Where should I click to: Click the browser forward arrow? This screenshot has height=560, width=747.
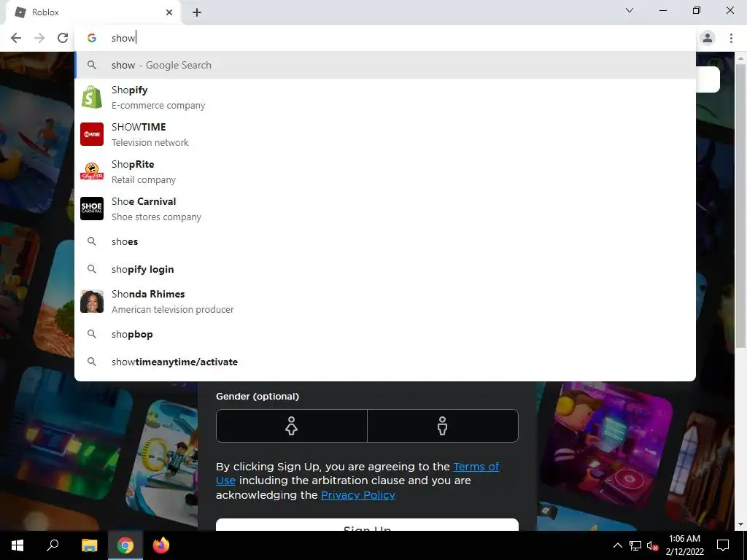(x=39, y=38)
